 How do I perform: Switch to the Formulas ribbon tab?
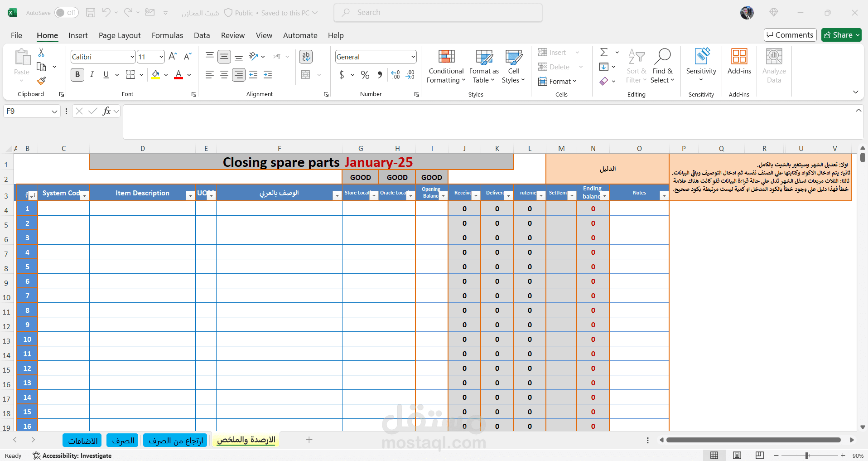click(167, 35)
